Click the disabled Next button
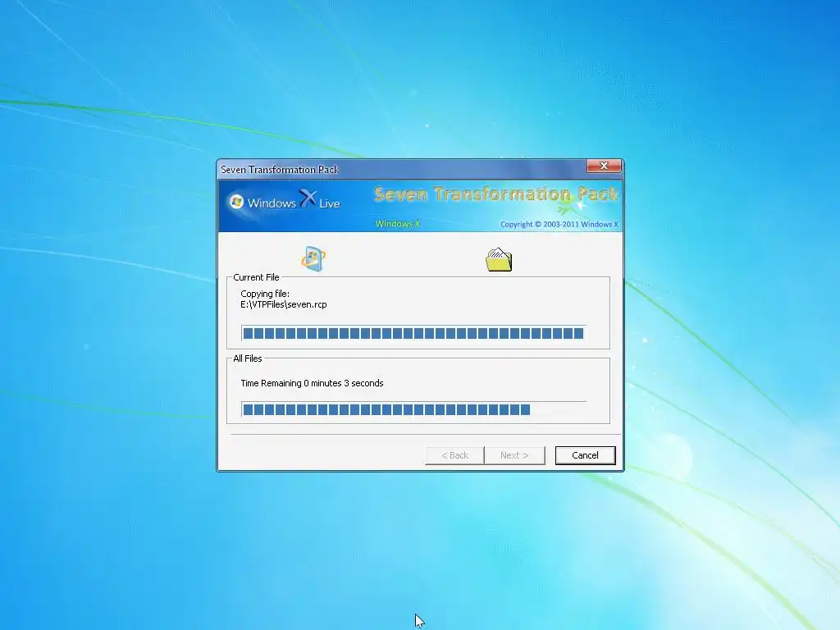Screen dimensions: 840x630 (514, 455)
